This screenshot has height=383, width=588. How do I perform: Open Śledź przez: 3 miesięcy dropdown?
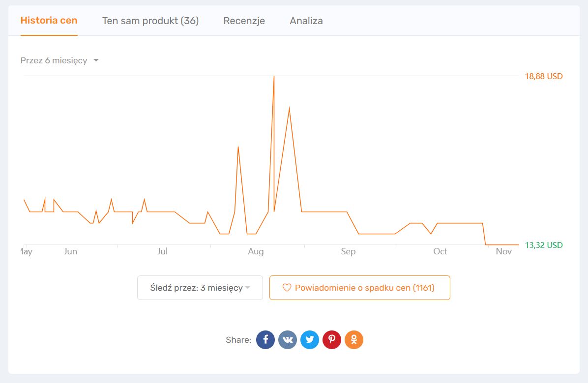click(x=200, y=288)
